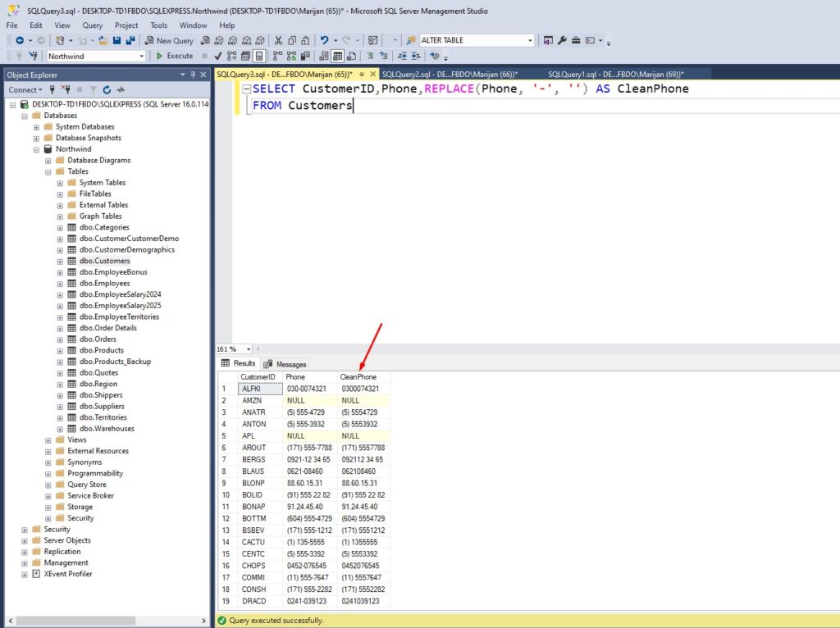Collapse the Northwind database node
This screenshot has width=840, height=628.
tap(36, 149)
